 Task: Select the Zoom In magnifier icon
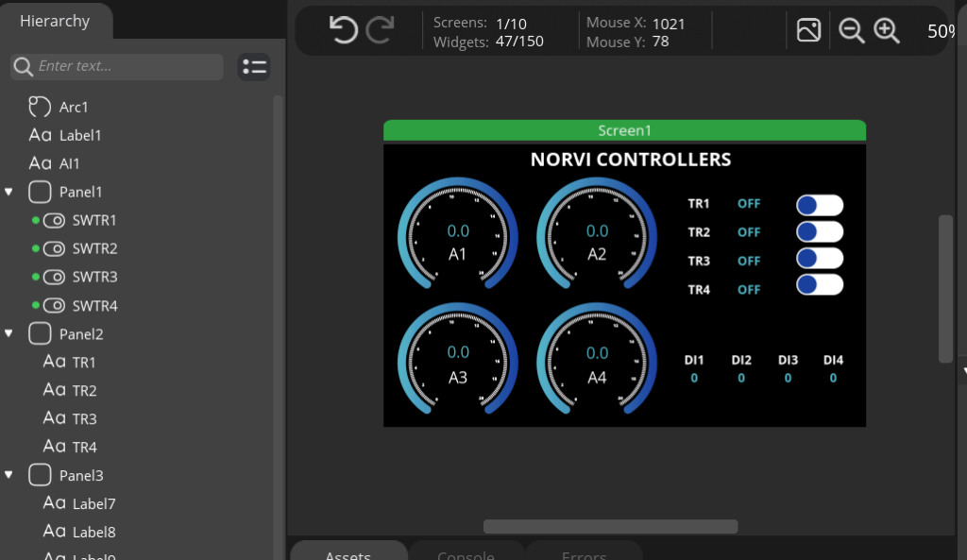click(x=886, y=30)
